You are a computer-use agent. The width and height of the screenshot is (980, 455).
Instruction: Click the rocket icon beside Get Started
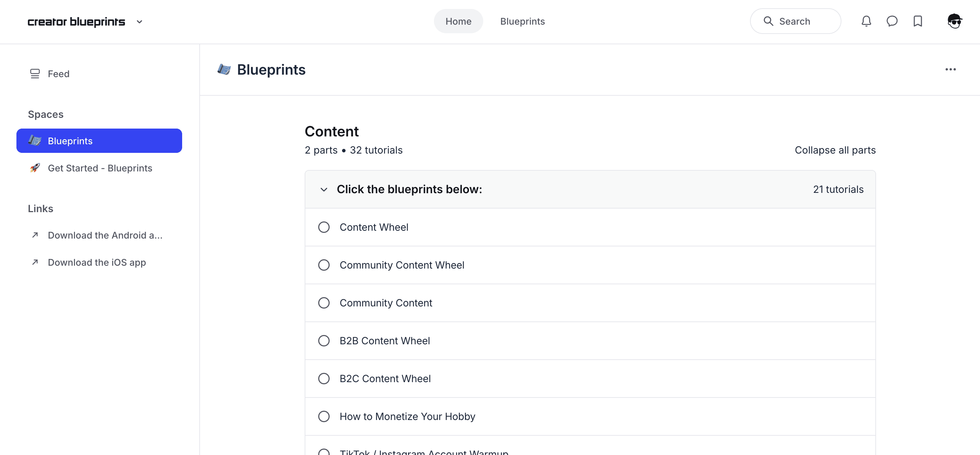35,168
